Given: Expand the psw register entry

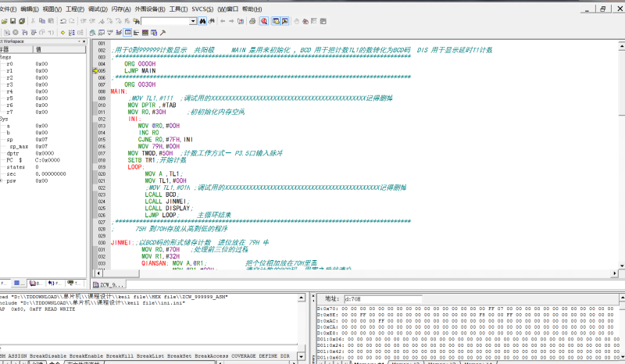Looking at the screenshot, I should pyautogui.click(x=2, y=180).
